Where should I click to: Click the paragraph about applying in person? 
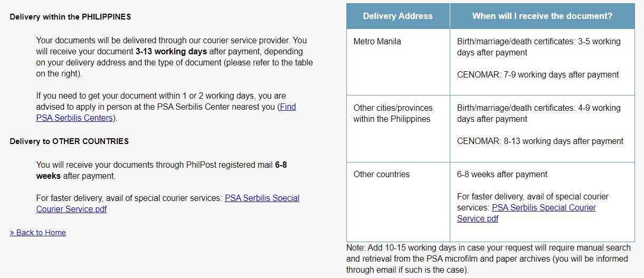click(166, 107)
